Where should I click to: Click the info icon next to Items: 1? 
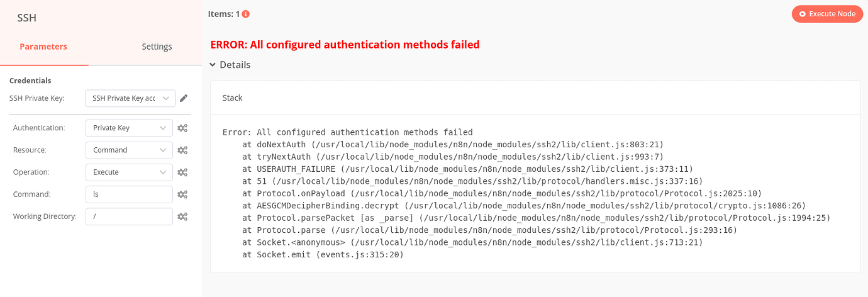click(245, 14)
